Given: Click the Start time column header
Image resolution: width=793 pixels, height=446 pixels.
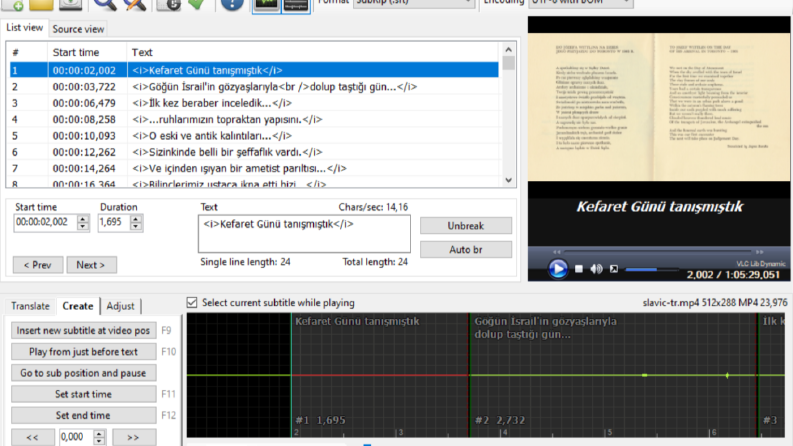Looking at the screenshot, I should pos(87,52).
